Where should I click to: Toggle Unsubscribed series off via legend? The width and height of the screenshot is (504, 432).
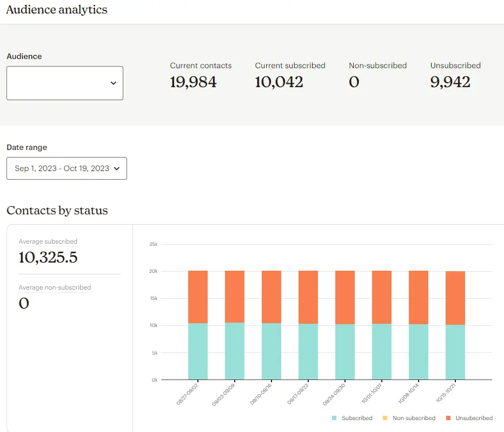pyautogui.click(x=470, y=418)
